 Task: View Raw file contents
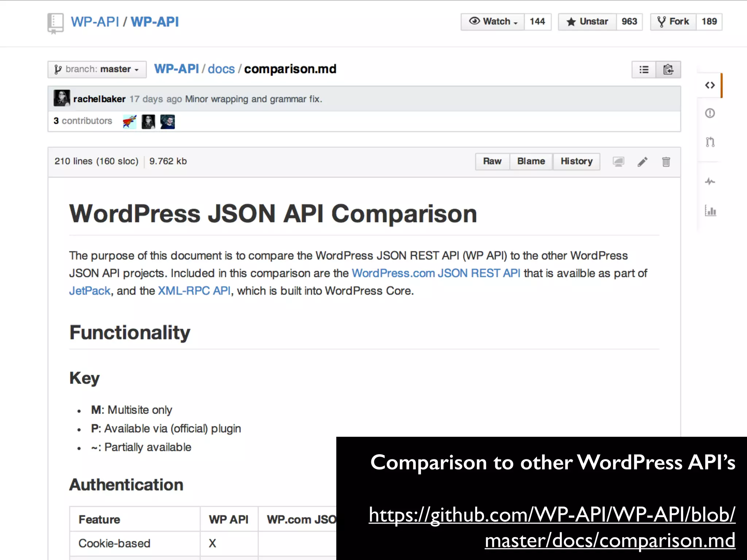(492, 162)
